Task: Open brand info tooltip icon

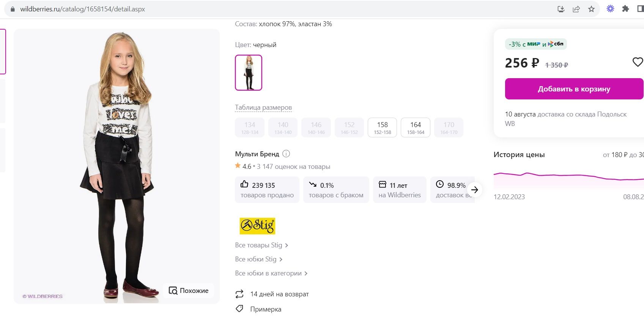Action: 287,154
